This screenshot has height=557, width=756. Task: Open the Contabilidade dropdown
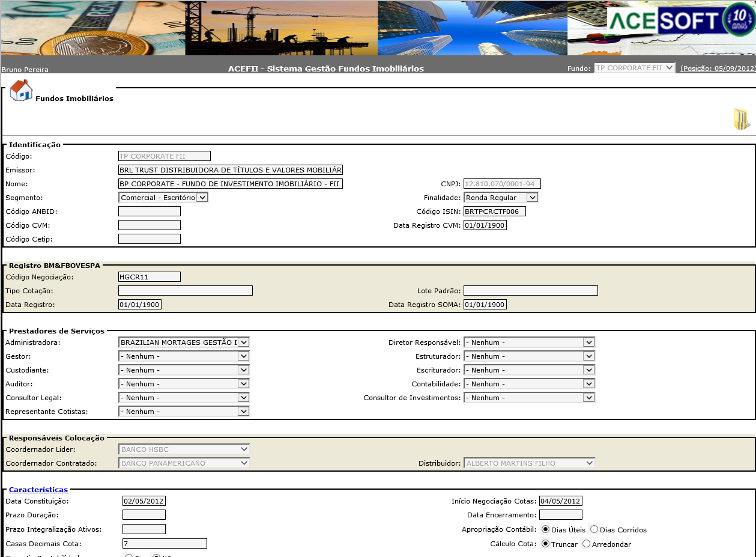(x=529, y=384)
